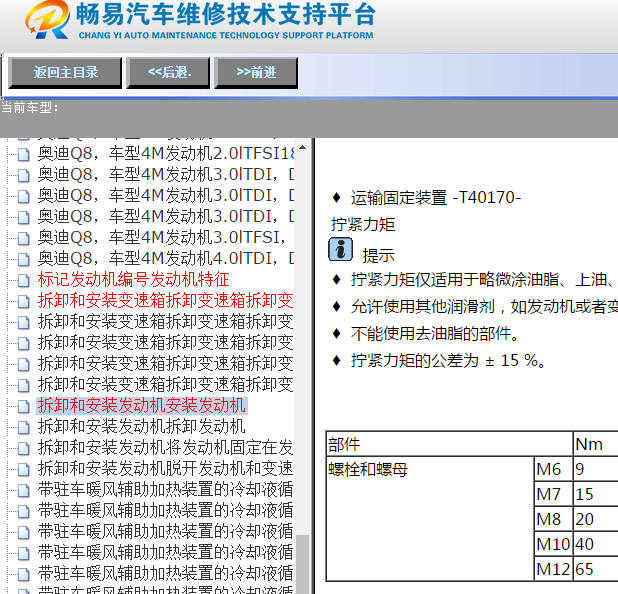Click the M8 table cell
The image size is (618, 594).
553,519
